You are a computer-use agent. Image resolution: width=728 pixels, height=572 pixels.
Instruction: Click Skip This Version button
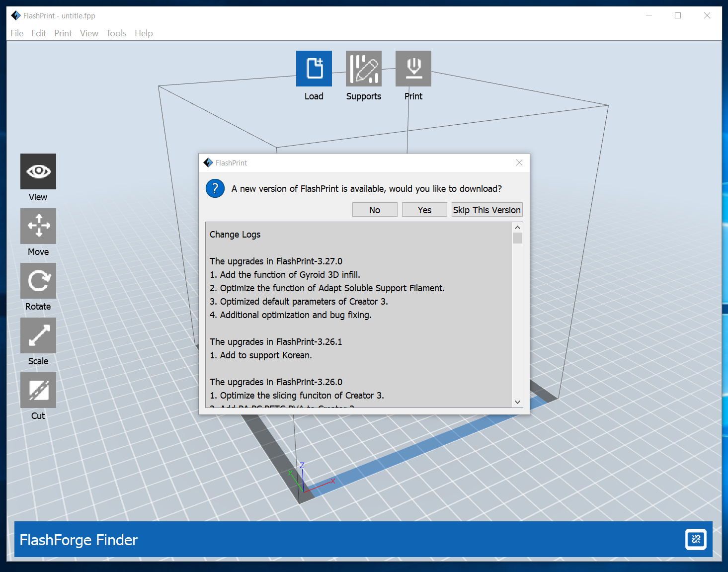486,210
